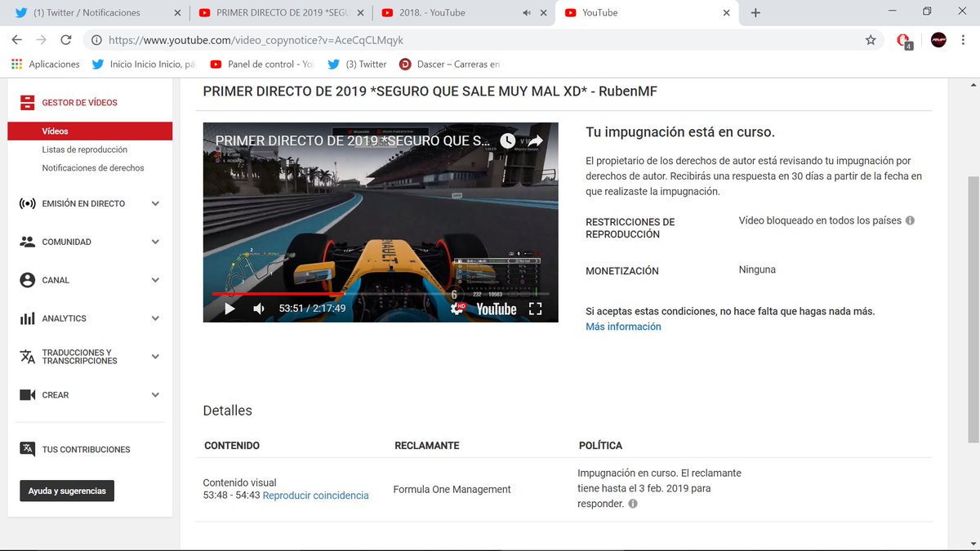Expand the Canal section
Viewport: 980px width, 551px height.
155,280
